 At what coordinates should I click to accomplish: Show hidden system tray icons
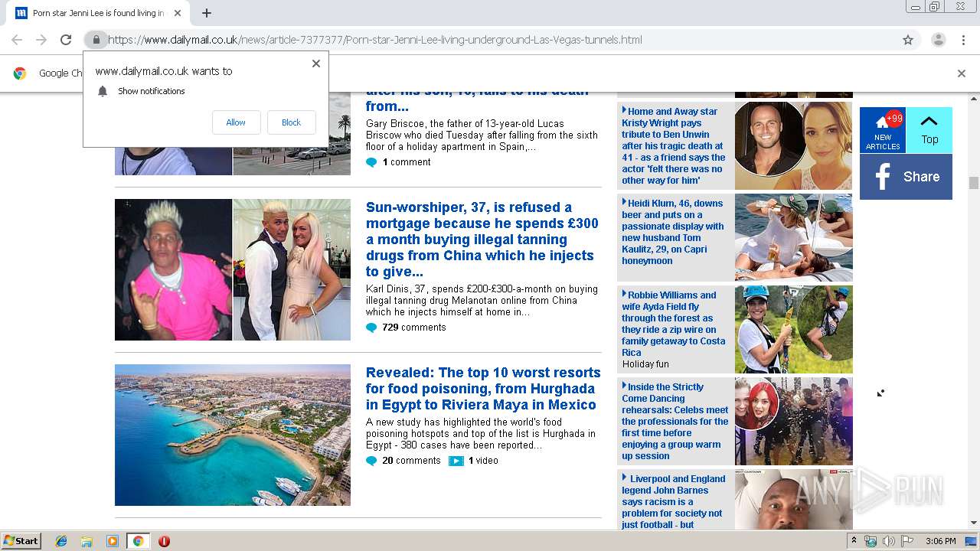tap(854, 541)
